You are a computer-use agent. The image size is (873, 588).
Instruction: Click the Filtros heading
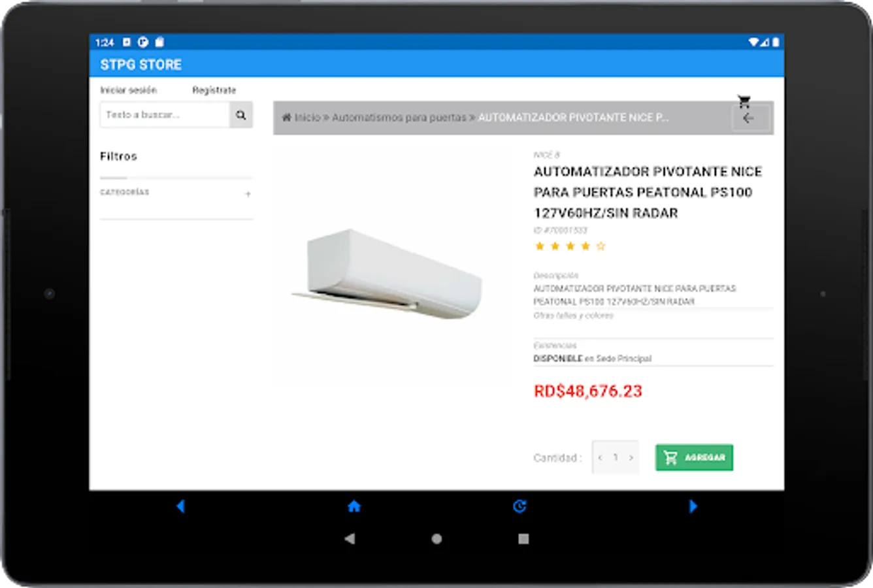[x=118, y=156]
